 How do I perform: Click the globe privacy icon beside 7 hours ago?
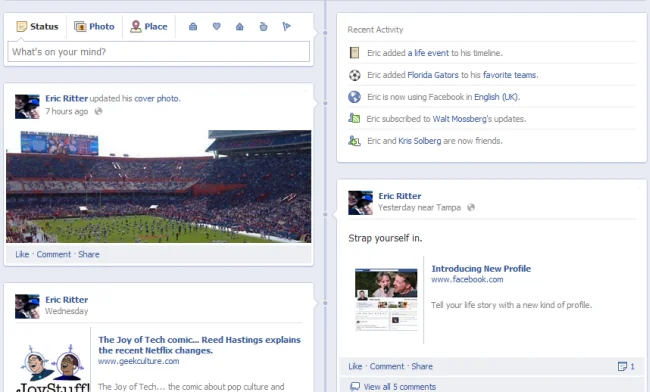coord(98,111)
